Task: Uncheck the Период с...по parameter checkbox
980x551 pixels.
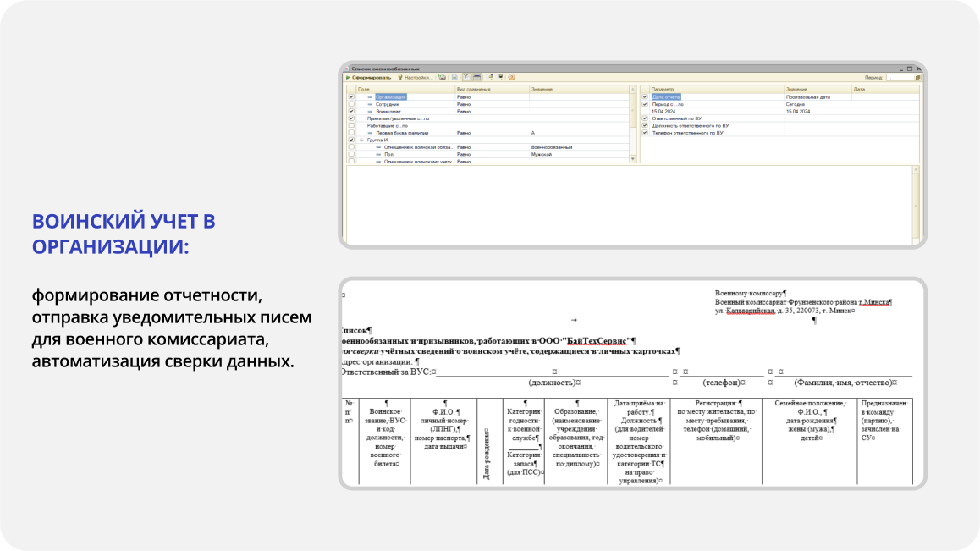Action: [645, 104]
